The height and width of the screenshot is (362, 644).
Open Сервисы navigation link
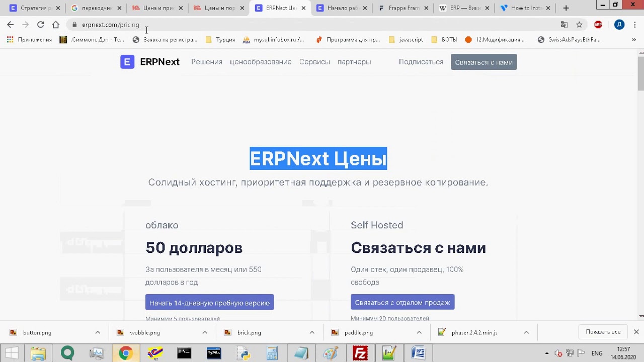point(314,62)
